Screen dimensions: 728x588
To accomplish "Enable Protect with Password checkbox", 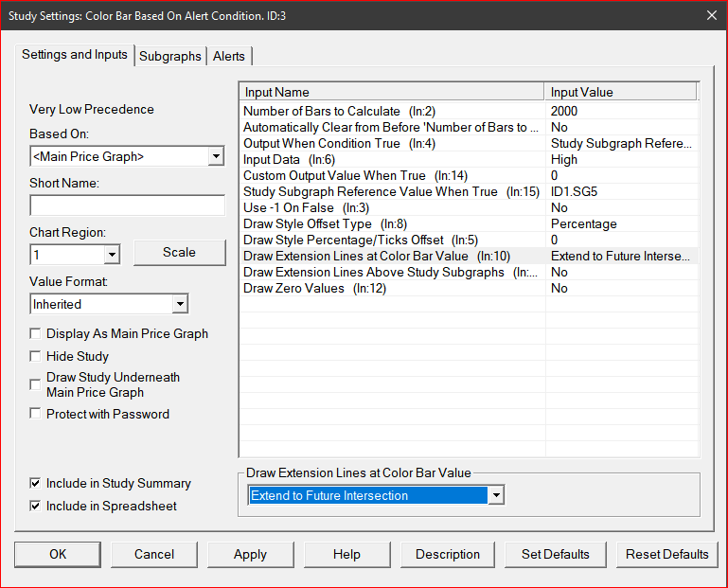I will click(36, 414).
